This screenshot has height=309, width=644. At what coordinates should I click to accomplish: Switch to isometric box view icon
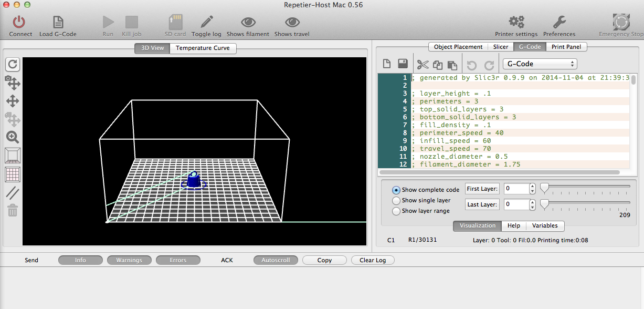coord(13,156)
